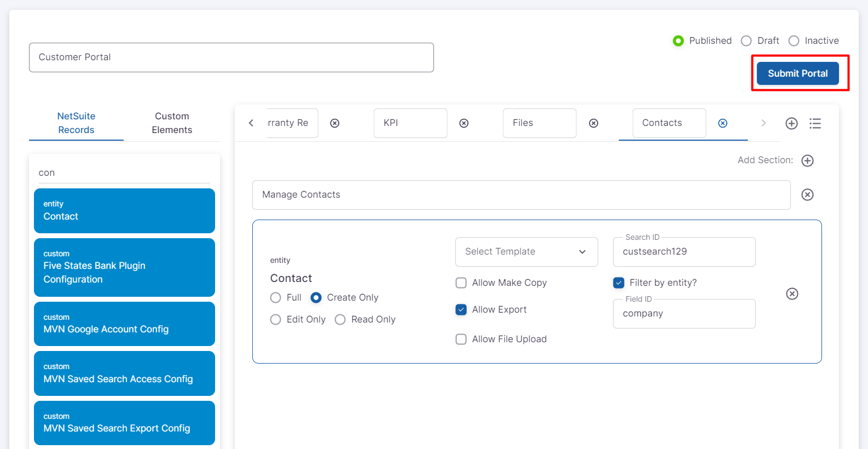Delete the Files tab via its X icon

pos(593,123)
